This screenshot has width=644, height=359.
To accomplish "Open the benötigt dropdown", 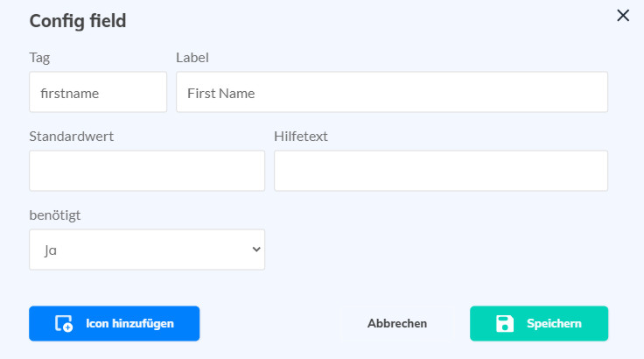I will tap(146, 250).
